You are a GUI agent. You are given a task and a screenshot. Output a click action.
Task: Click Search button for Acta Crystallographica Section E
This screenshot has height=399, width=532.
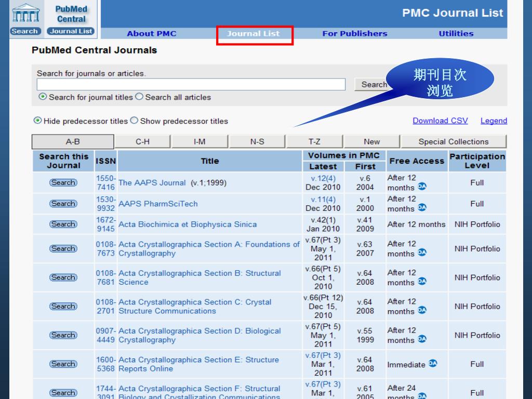click(x=63, y=364)
